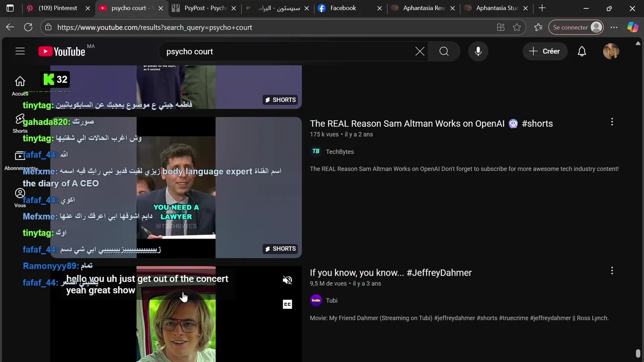Viewport: 644px width, 362px height.
Task: Click the TechBytes channel avatar
Action: [316, 151]
